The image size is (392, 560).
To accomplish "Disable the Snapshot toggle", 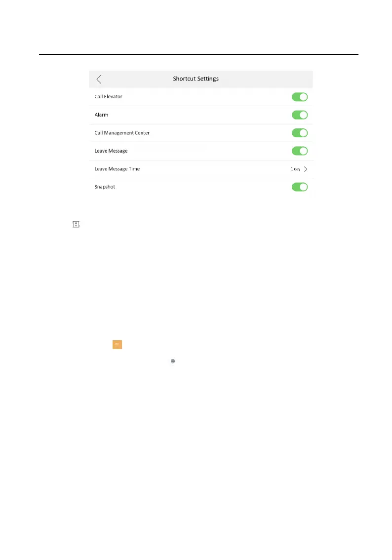I will pyautogui.click(x=300, y=187).
